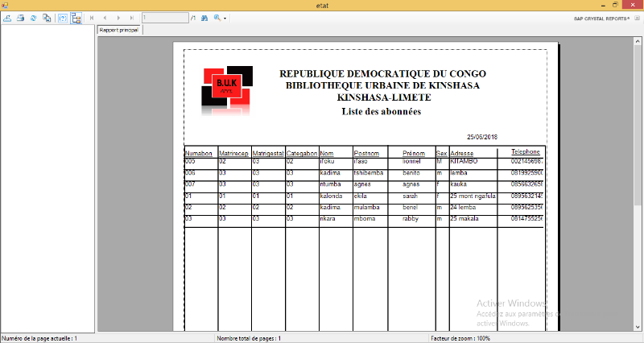Click the scroll down arrow of report
This screenshot has height=343, width=644.
[x=638, y=328]
